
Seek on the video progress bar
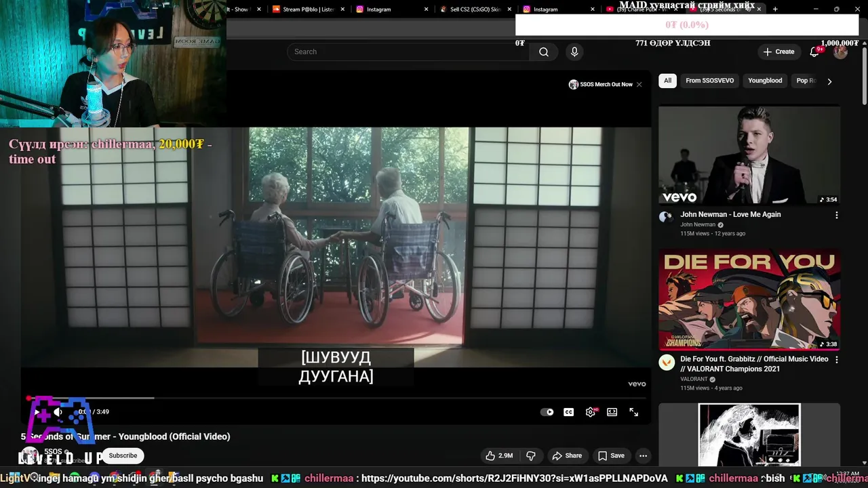336,398
